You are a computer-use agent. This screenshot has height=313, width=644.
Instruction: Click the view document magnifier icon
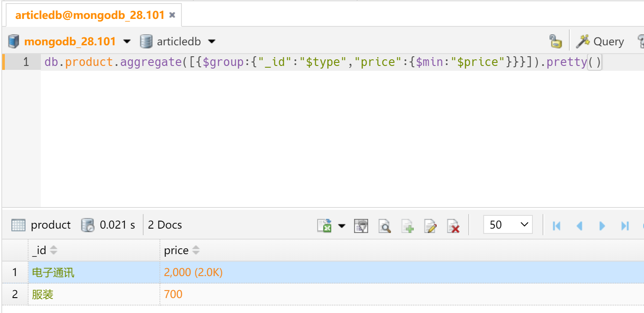[x=385, y=226]
